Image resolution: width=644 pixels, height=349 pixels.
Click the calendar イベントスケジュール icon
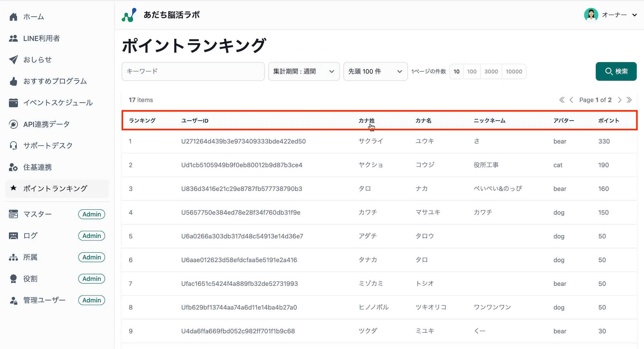[13, 102]
